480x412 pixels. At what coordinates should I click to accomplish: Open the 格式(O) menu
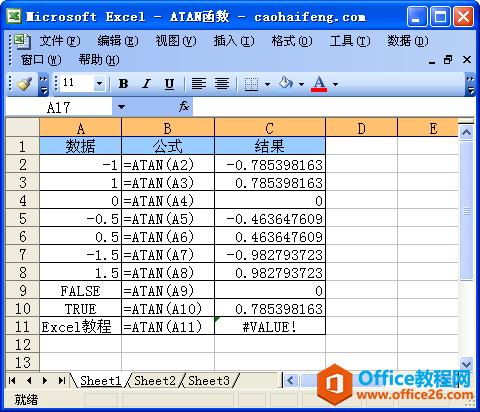coord(292,41)
